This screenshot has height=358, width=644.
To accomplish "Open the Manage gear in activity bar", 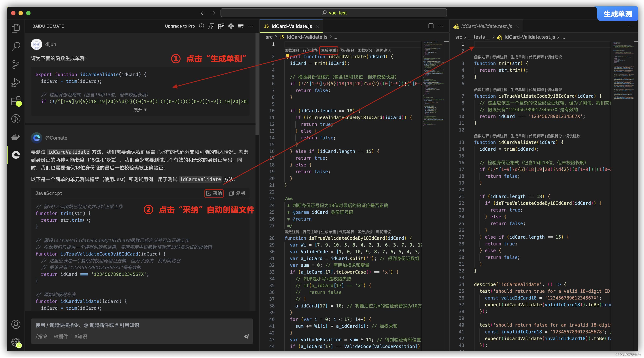I will click(16, 343).
